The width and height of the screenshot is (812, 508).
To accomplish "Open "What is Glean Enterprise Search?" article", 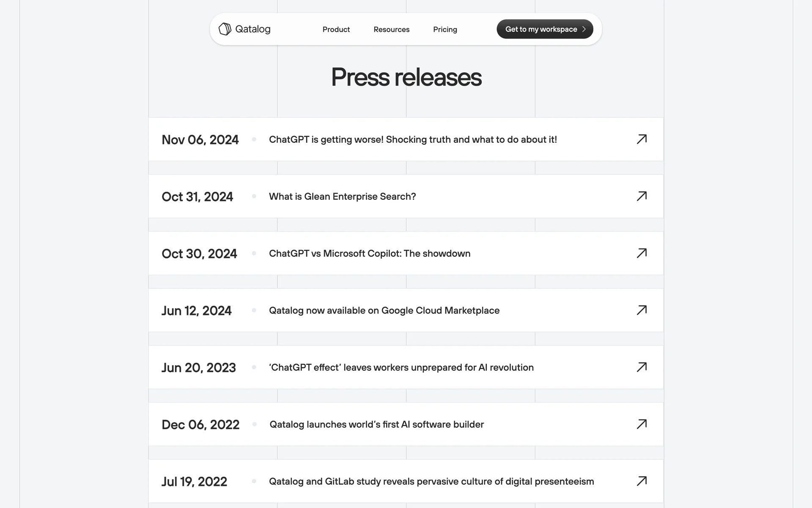I will pos(342,196).
